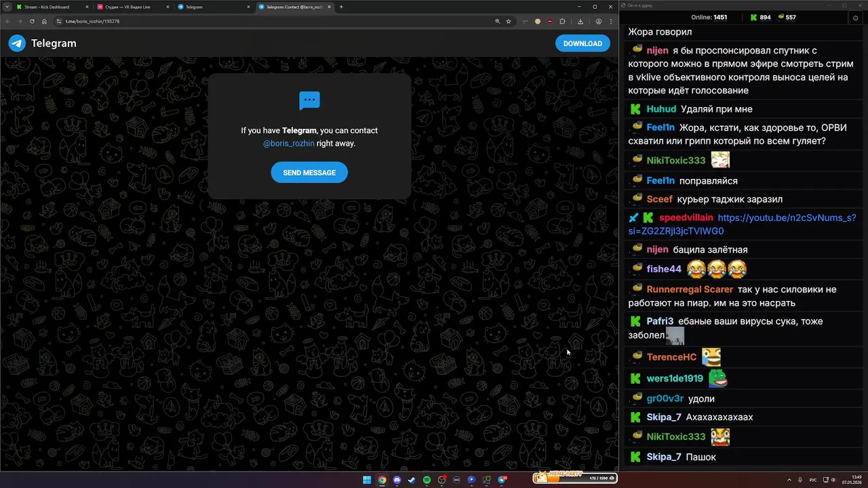Click username TerenceHC in chat

point(671,357)
